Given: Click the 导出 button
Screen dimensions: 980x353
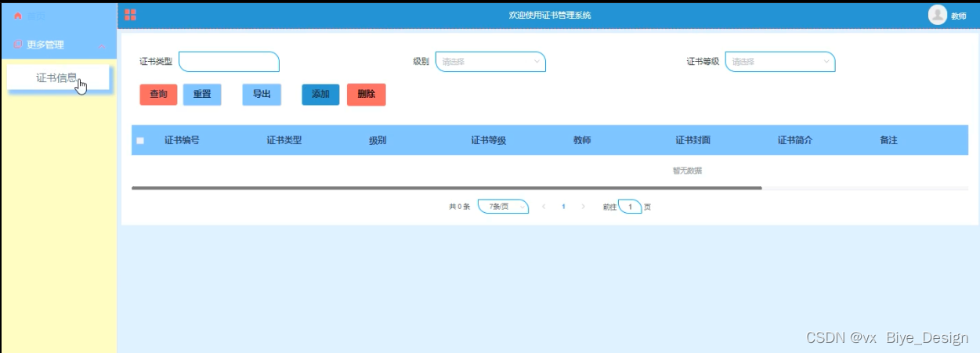Looking at the screenshot, I should 262,95.
